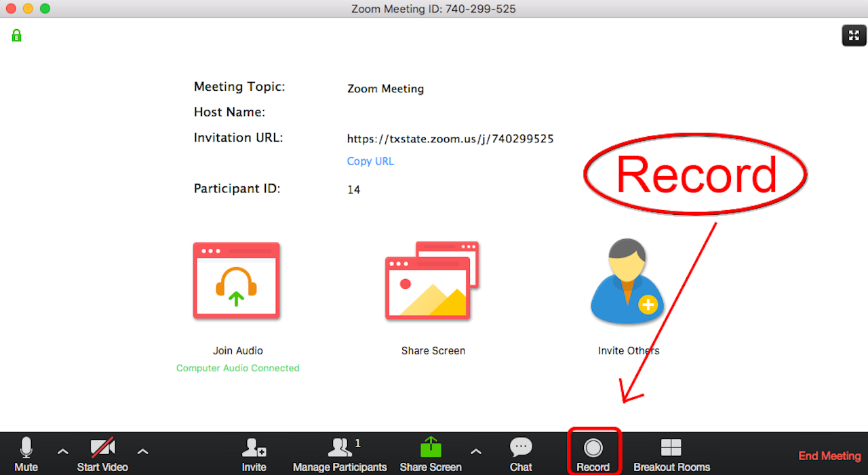Expand share screen options chevron

pyautogui.click(x=476, y=451)
